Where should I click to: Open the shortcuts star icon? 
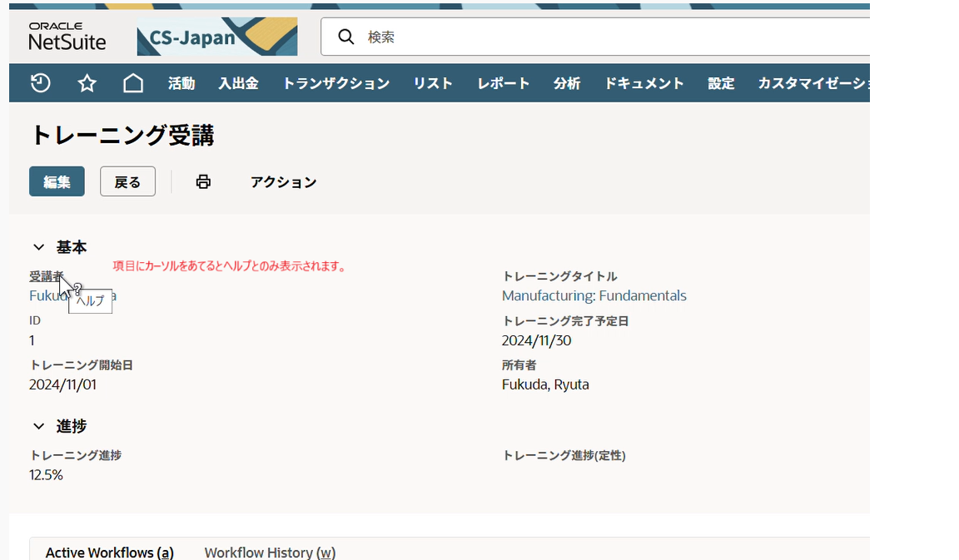coord(87,83)
